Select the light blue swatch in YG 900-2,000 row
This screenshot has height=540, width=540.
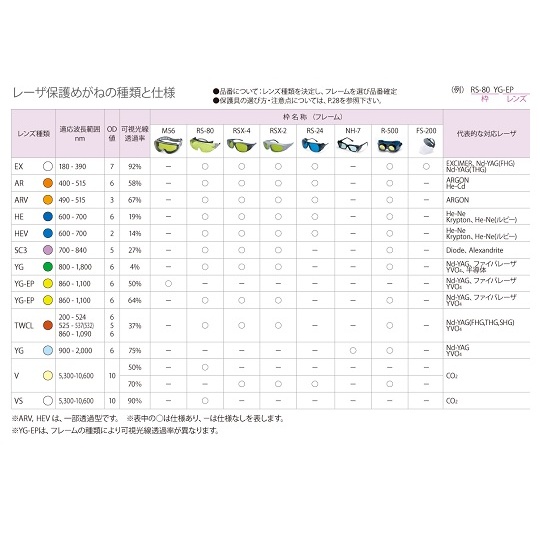[x=48, y=350]
